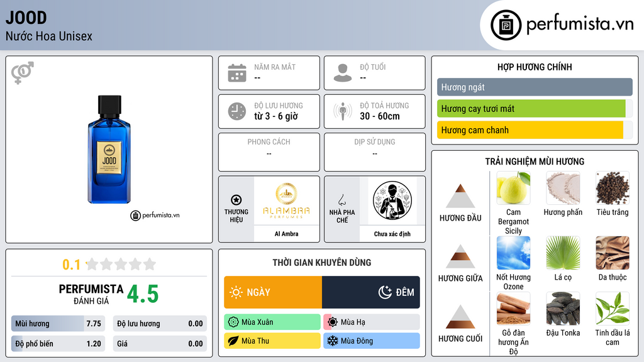Click the Tinh dầu lá cam image
The width and height of the screenshot is (644, 362).
[613, 309]
